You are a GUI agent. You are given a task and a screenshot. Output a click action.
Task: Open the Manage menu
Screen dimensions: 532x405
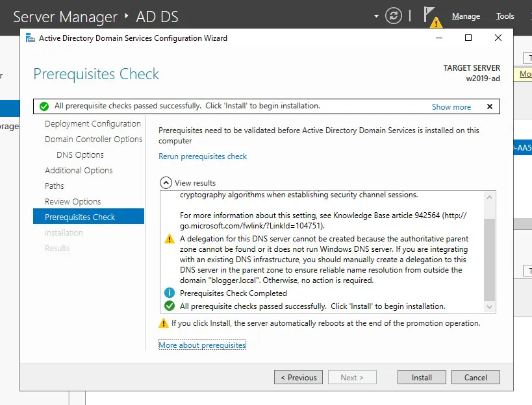pyautogui.click(x=466, y=16)
